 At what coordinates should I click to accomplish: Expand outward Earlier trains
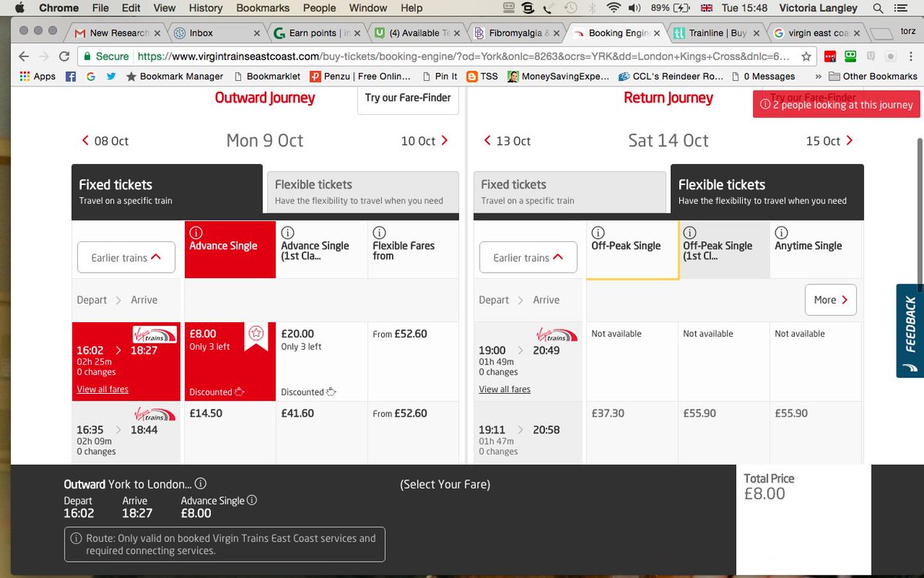tap(126, 257)
